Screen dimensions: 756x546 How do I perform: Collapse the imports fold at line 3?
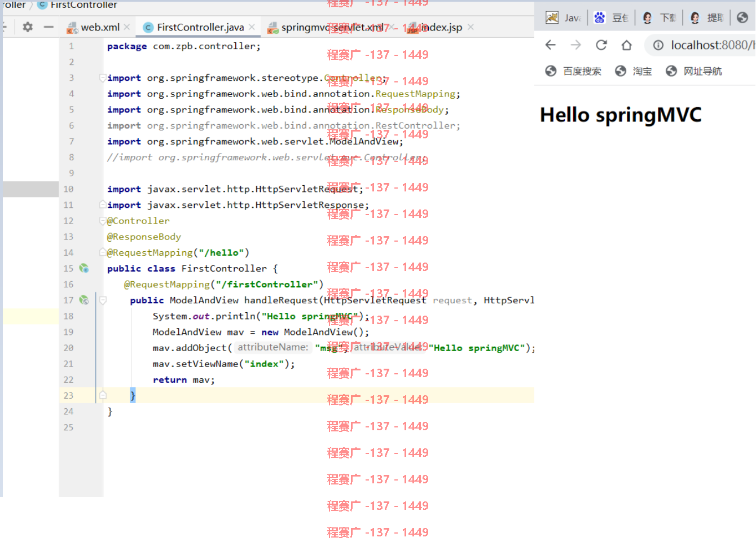pyautogui.click(x=103, y=78)
